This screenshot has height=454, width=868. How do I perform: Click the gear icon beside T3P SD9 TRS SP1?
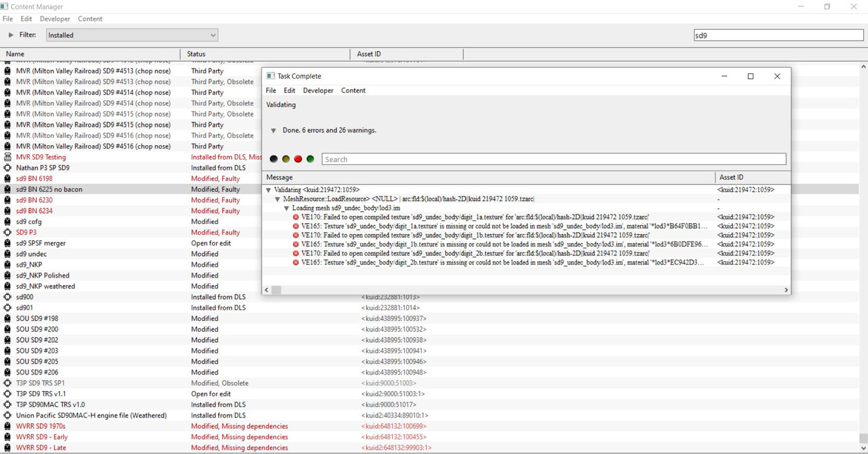click(x=7, y=383)
